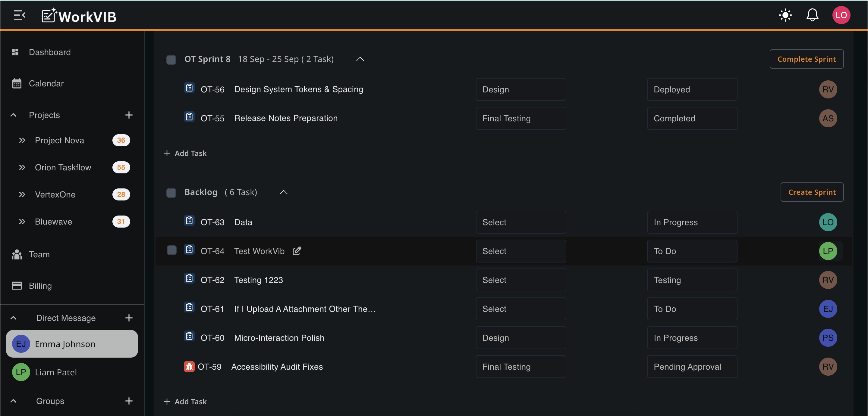
Task: Click the Complete Sprint button
Action: coord(806,59)
